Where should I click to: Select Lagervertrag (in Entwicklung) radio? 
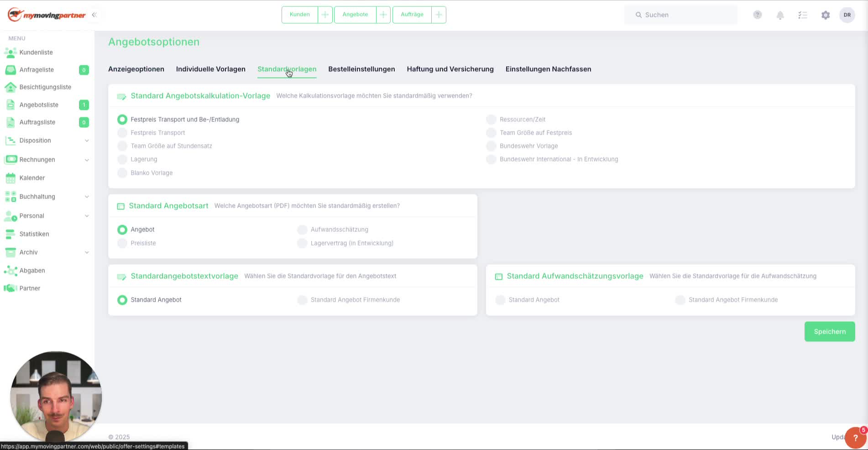click(302, 243)
